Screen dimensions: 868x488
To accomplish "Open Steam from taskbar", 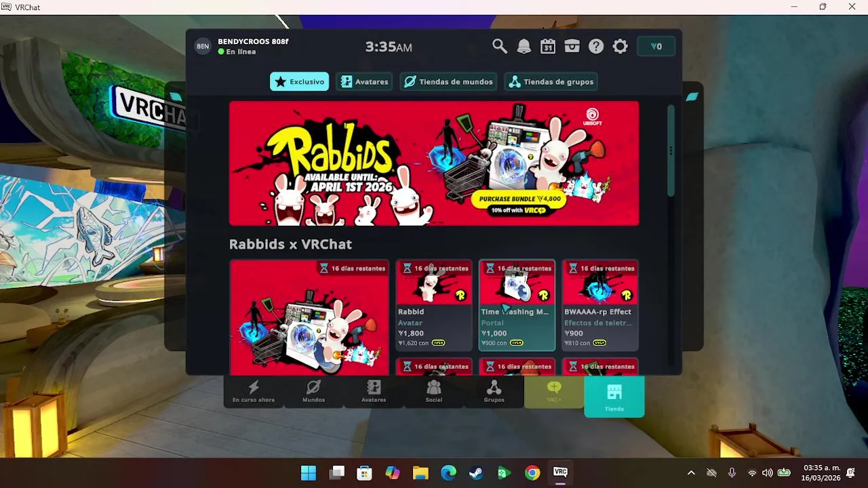I will [x=476, y=472].
